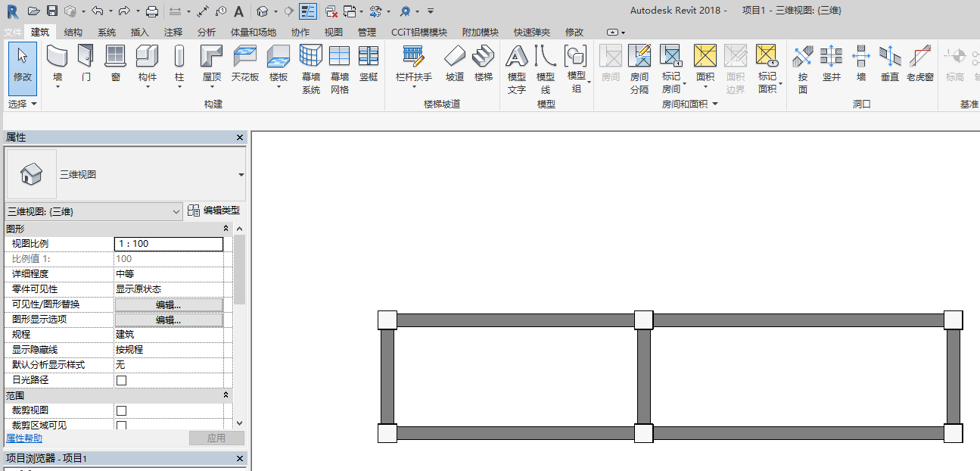
Task: Open the Insert (插入) ribbon tab
Action: tap(140, 33)
